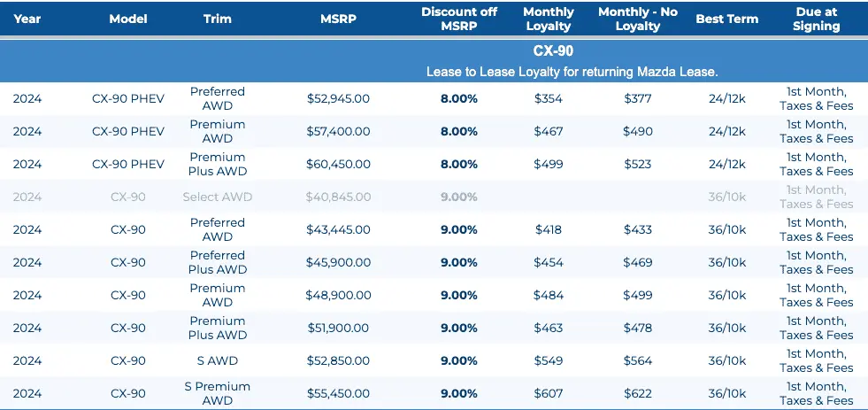Screen dimensions: 868x410
Task: Select the Due at Signing header
Action: 816,19
